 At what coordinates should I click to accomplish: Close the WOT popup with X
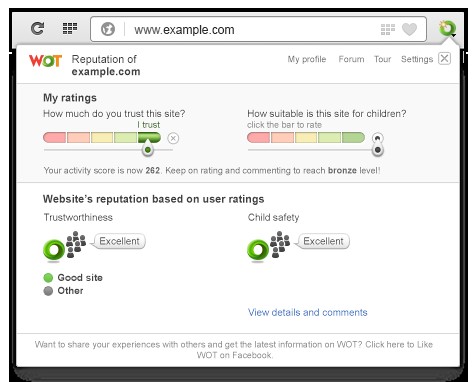pyautogui.click(x=444, y=59)
